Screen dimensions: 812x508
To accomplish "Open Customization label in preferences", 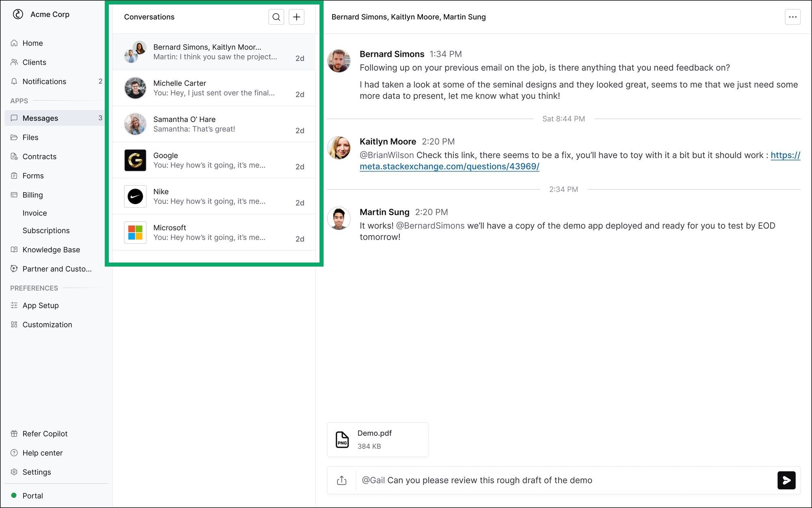I will tap(47, 324).
